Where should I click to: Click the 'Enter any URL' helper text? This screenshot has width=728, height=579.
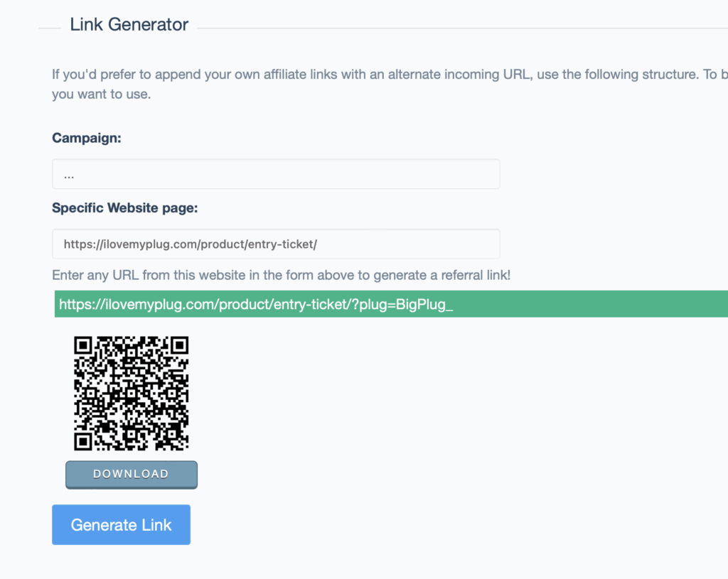(x=282, y=275)
